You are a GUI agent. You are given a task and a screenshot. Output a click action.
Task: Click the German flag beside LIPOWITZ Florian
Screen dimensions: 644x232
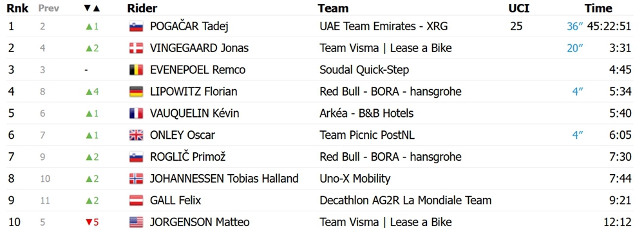pyautogui.click(x=136, y=92)
